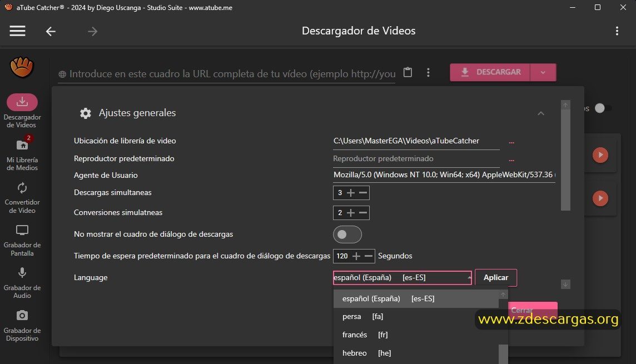Screen dimensions: 636x364
Task: Increase Descargas simultaneas with plus
Action: [x=351, y=192]
